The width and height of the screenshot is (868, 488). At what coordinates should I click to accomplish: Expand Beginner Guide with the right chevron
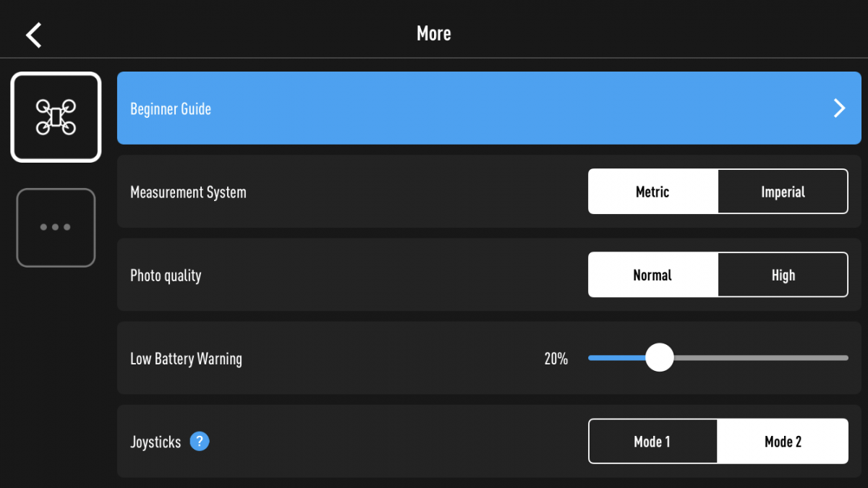coord(839,108)
